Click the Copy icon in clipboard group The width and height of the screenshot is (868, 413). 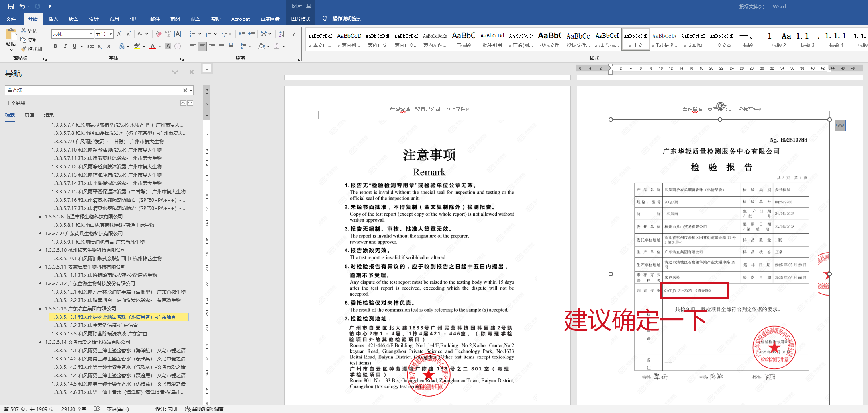pyautogui.click(x=24, y=40)
